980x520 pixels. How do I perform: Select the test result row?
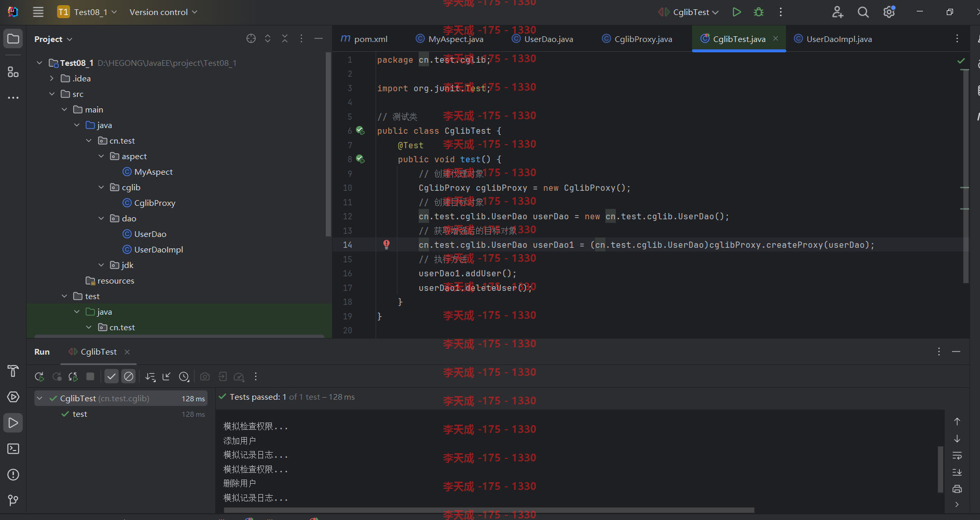(x=121, y=414)
